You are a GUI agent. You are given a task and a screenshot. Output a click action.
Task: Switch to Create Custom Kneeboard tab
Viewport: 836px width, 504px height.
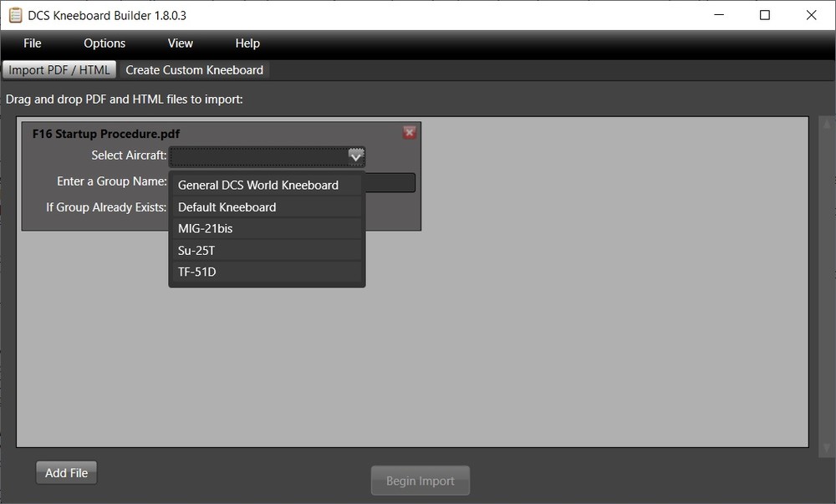pyautogui.click(x=195, y=70)
